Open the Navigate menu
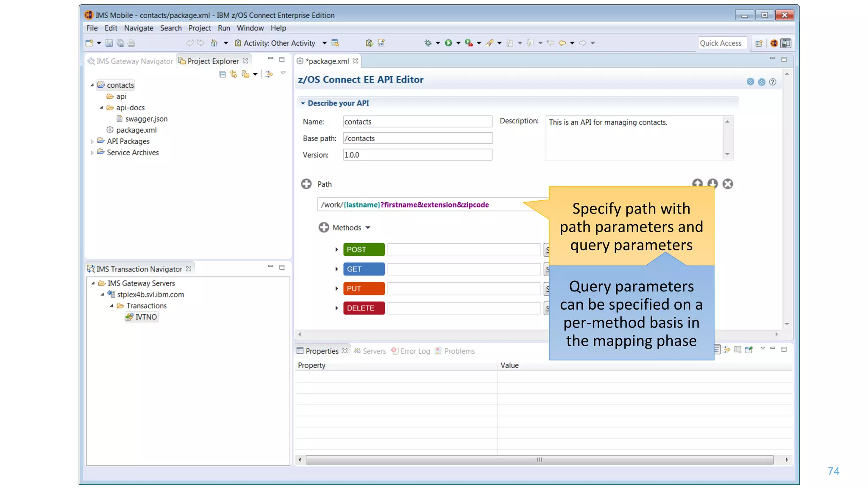Image resolution: width=868 pixels, height=488 pixels. 139,28
